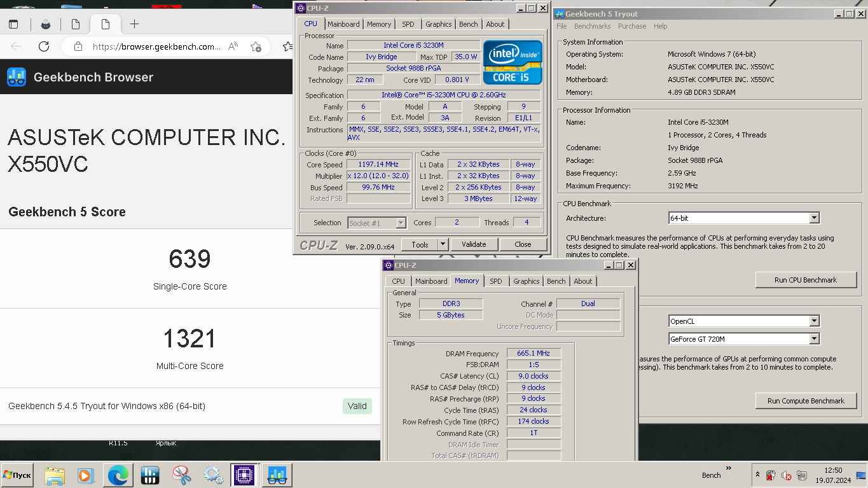Switch to the owl-icon browser tab
Viewport: 868px width, 488px height.
46,24
